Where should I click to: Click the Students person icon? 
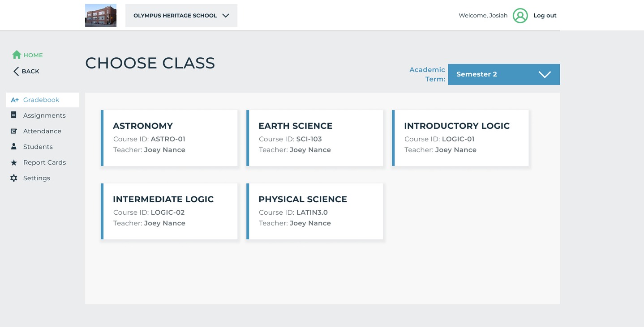(x=14, y=146)
